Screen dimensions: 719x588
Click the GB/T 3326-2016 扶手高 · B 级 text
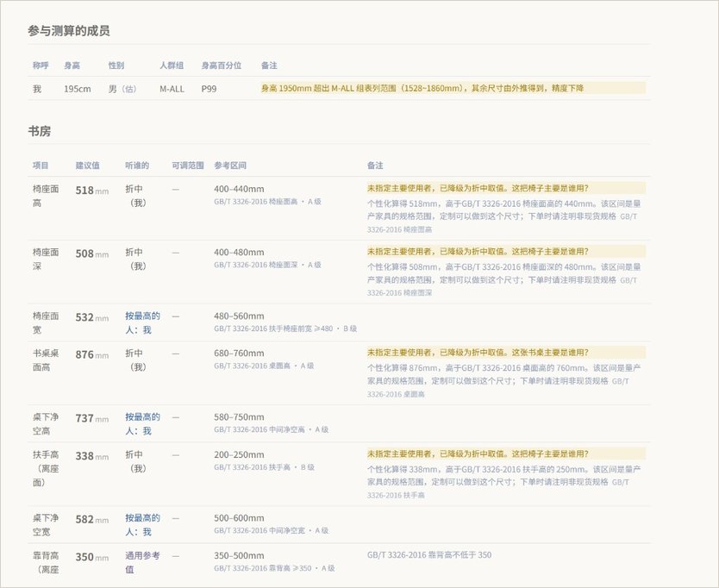264,467
